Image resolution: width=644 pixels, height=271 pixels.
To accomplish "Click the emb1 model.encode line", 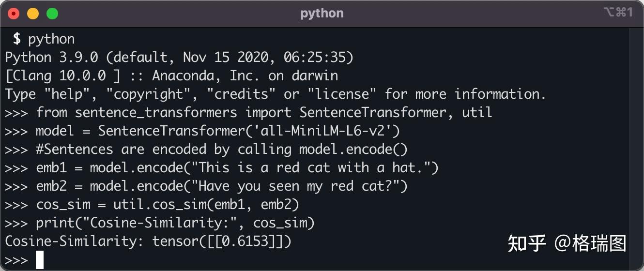I will [x=237, y=168].
